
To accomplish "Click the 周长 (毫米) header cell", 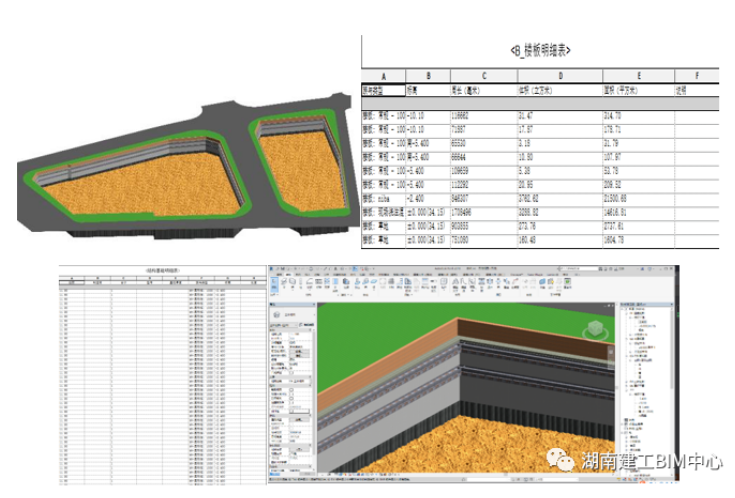I will click(484, 90).
